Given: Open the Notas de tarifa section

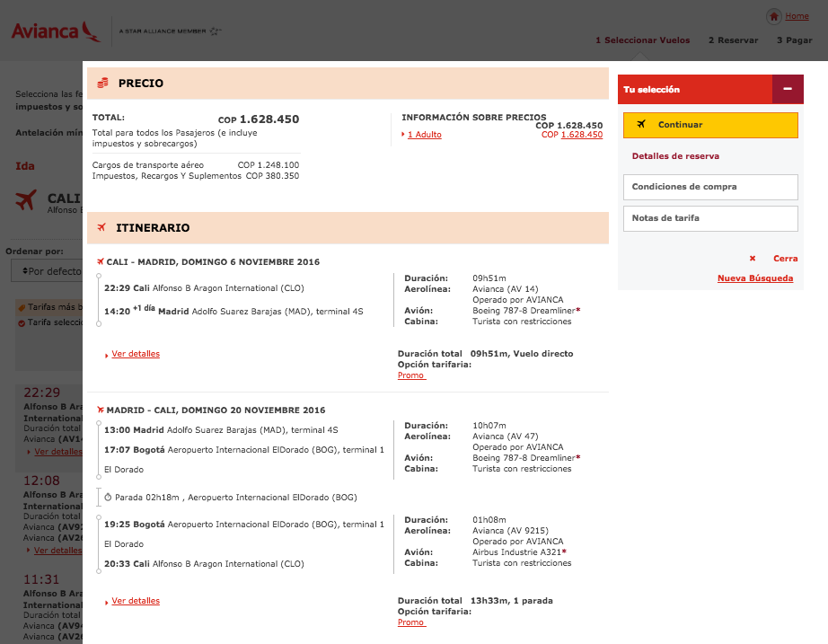Looking at the screenshot, I should point(710,218).
